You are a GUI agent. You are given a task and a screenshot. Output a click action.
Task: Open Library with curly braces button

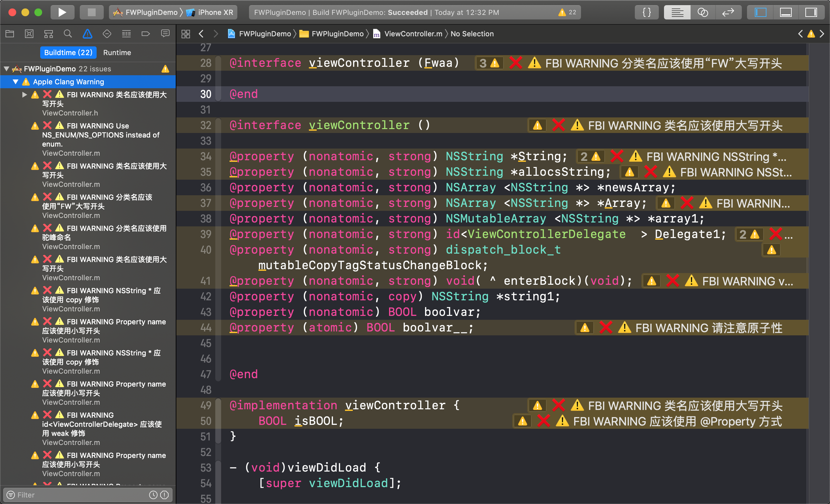(x=646, y=12)
